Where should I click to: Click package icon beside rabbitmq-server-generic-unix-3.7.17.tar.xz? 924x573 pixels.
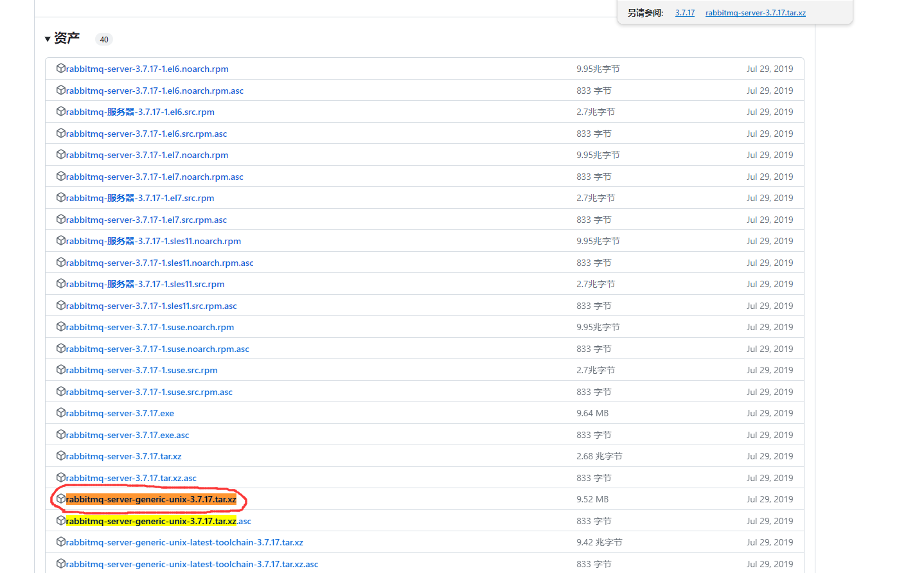pyautogui.click(x=61, y=498)
